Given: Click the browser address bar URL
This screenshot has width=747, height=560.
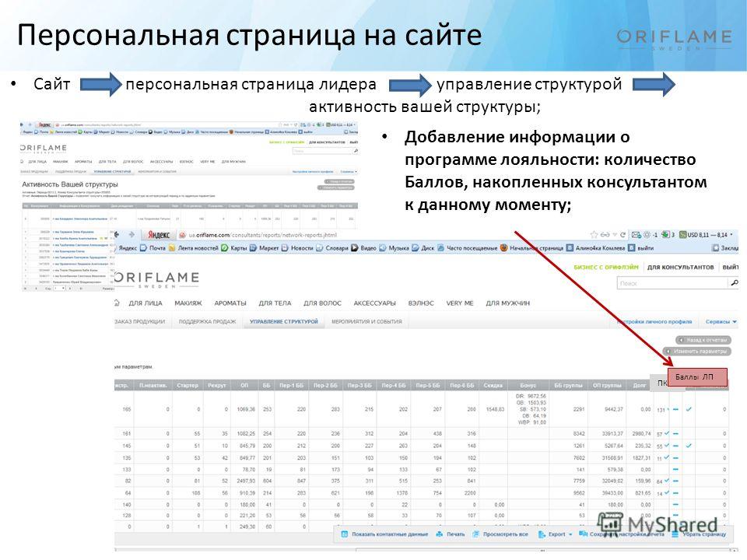Looking at the screenshot, I should (x=262, y=235).
